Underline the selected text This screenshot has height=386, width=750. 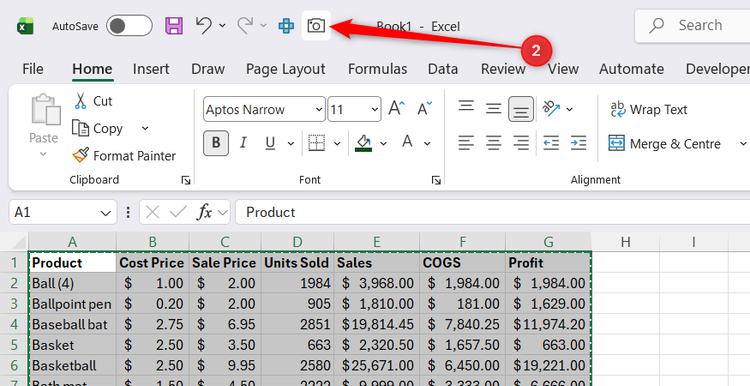pos(270,143)
